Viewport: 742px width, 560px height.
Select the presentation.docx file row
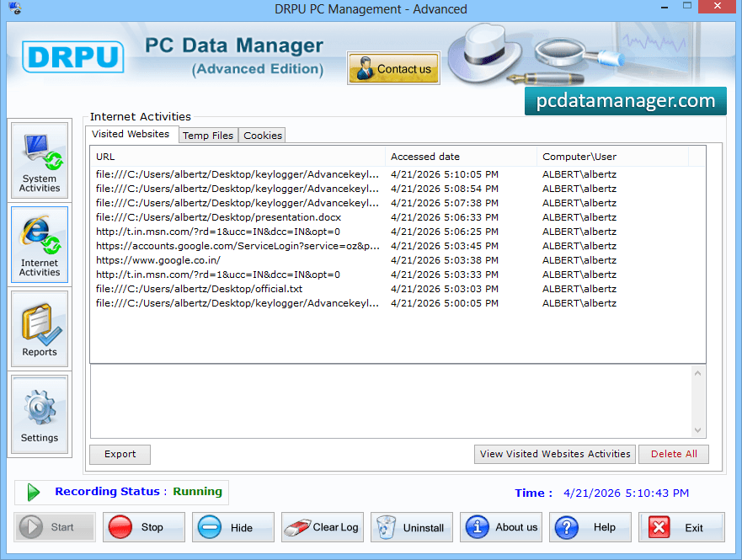(398, 217)
